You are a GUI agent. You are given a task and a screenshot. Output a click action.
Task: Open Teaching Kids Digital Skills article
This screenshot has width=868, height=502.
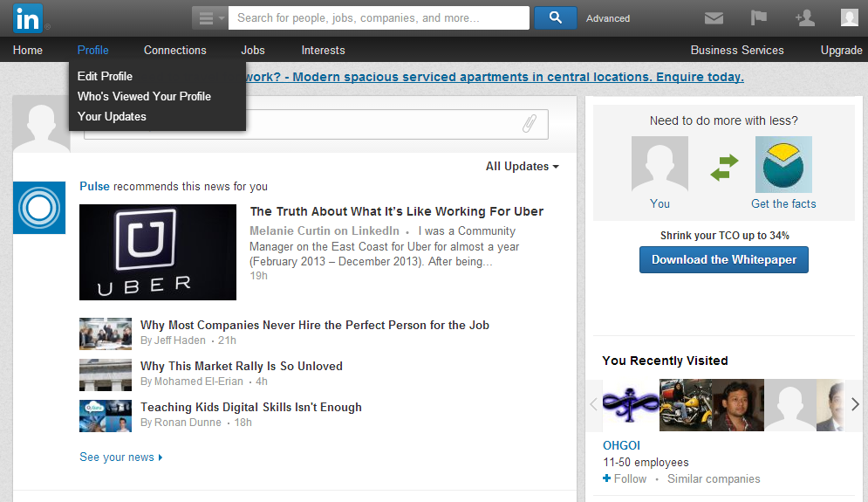click(x=250, y=407)
